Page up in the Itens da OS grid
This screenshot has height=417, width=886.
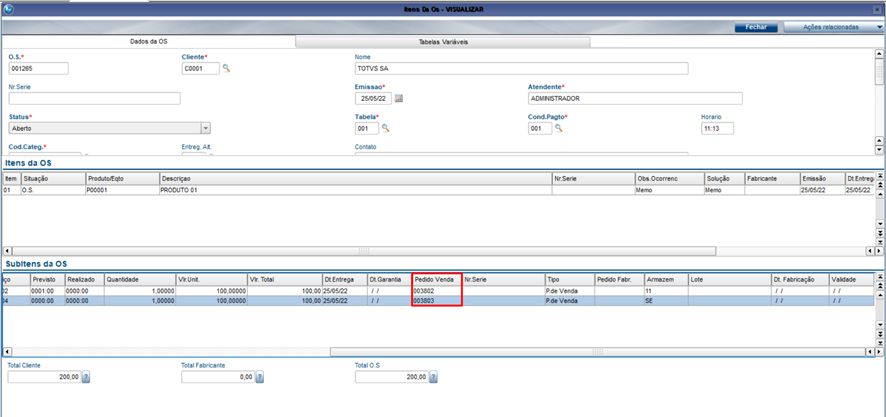[x=879, y=184]
